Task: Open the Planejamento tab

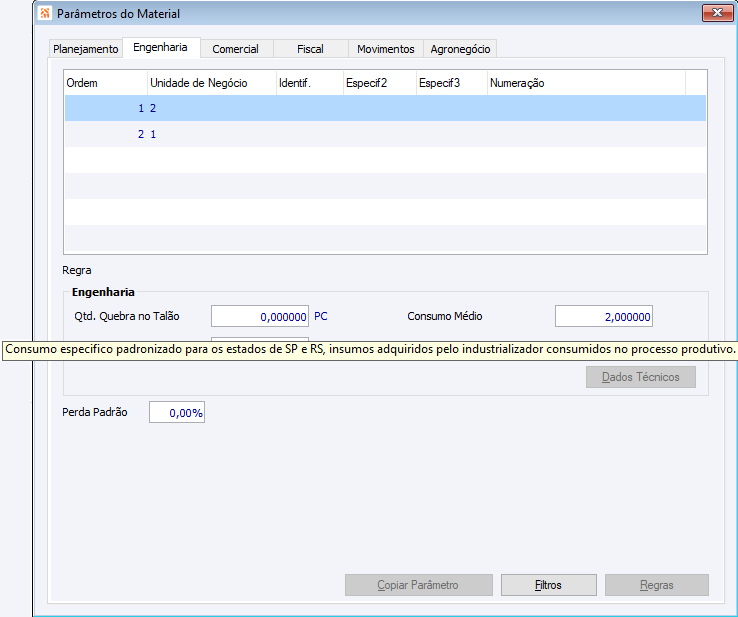Action: coord(85,49)
